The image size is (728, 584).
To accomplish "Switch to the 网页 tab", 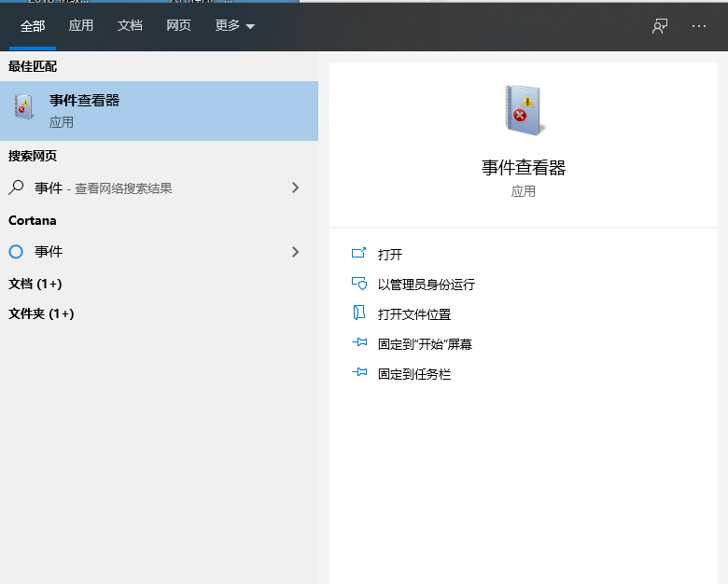I will tap(179, 25).
